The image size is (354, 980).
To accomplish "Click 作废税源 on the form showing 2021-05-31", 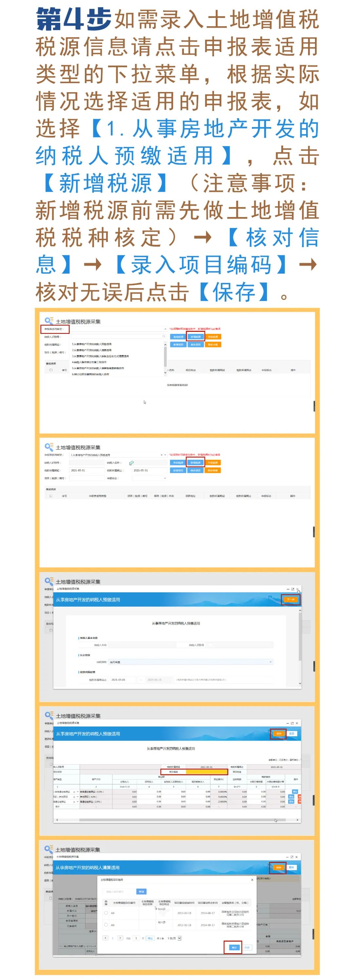I will coord(213,463).
